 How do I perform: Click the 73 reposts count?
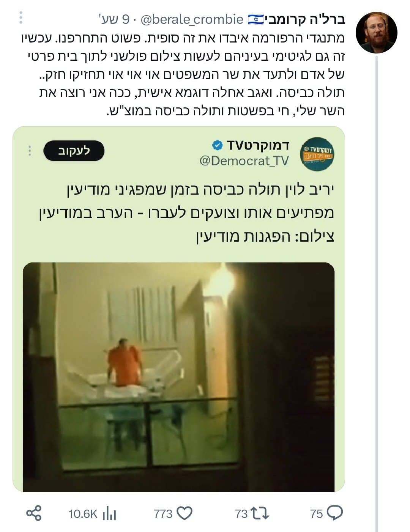click(241, 514)
